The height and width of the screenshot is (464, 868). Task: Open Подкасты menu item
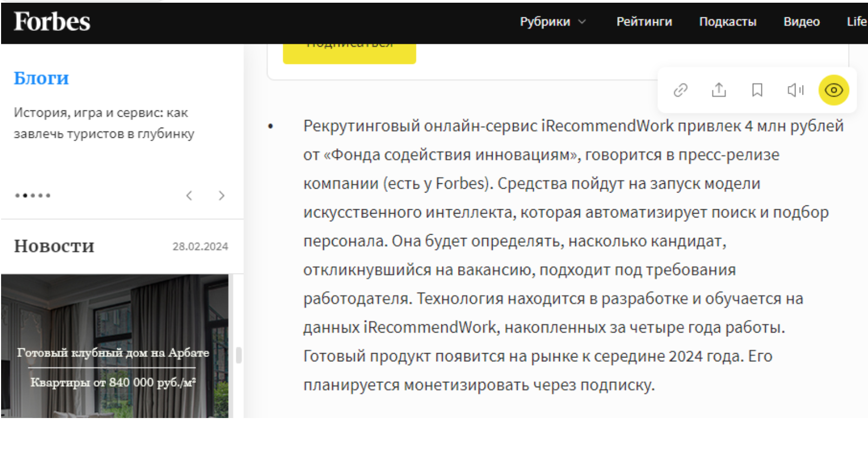coord(727,22)
